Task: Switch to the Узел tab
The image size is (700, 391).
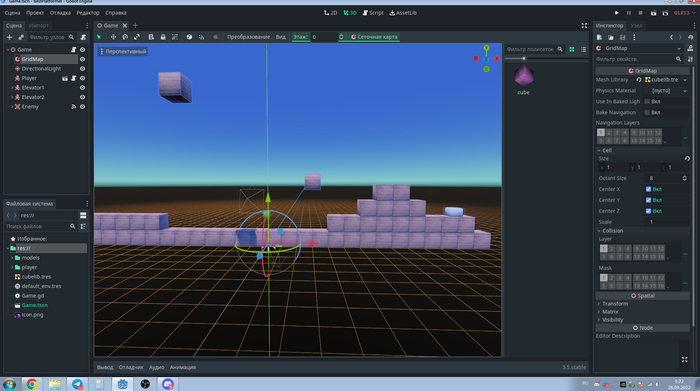Action: (x=636, y=25)
